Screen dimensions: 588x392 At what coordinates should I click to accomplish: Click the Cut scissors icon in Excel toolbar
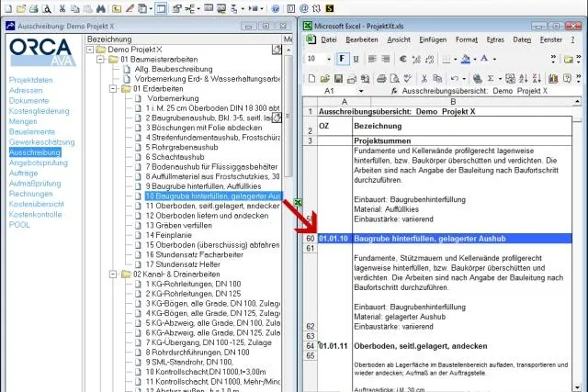point(424,78)
